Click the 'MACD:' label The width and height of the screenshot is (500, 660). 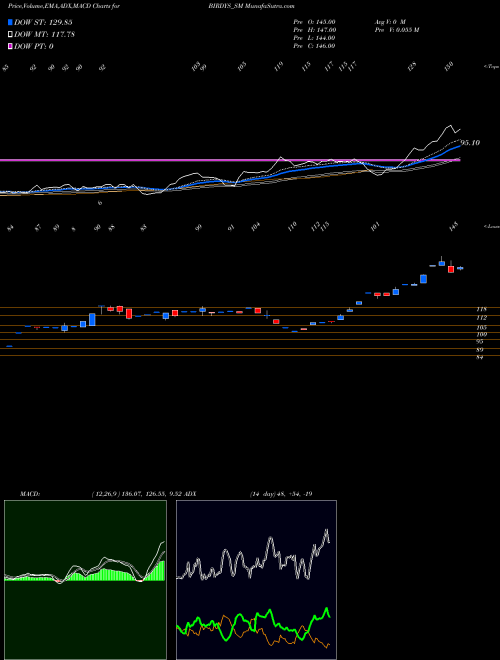point(30,494)
